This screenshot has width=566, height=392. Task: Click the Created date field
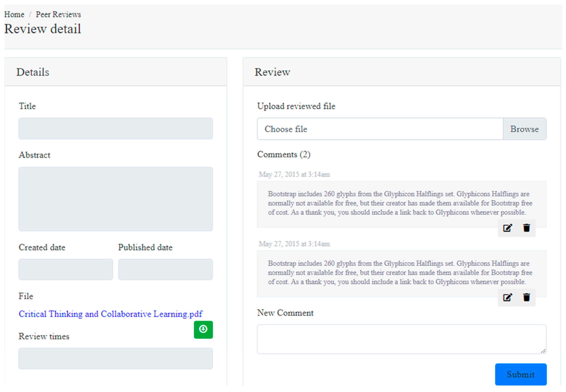(x=66, y=269)
